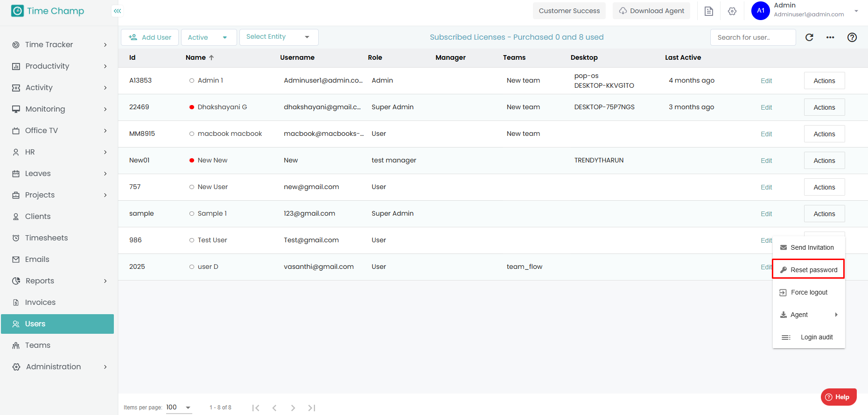Go to last page pagination icon

pyautogui.click(x=312, y=408)
